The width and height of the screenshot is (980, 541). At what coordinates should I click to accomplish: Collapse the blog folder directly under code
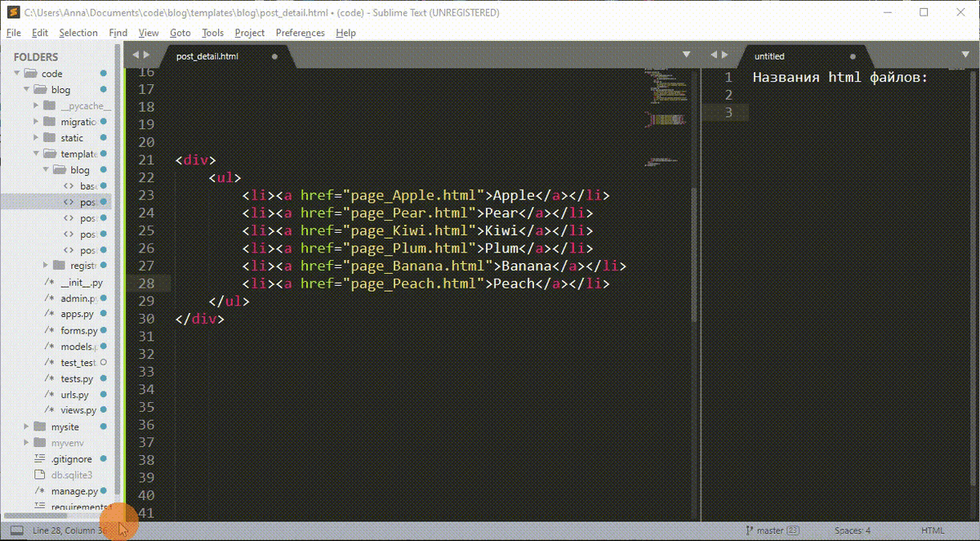[x=26, y=90]
